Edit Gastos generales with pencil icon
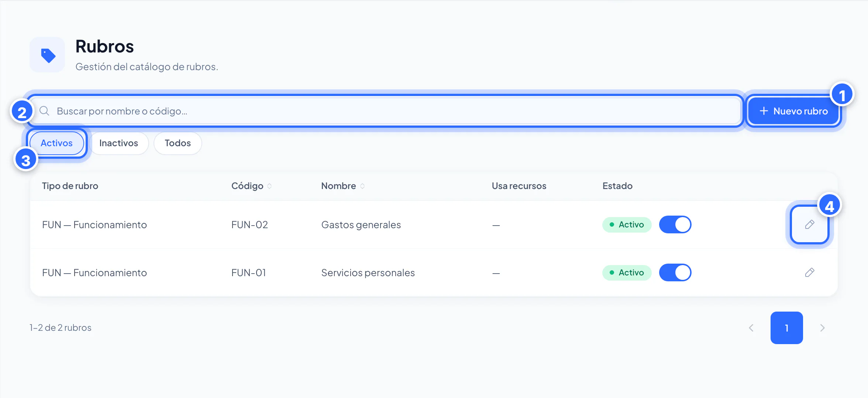The width and height of the screenshot is (868, 398). point(810,224)
